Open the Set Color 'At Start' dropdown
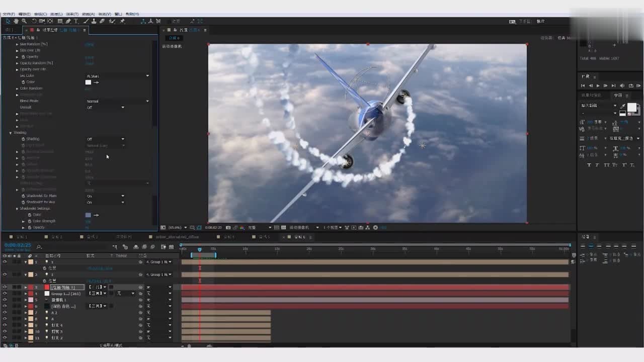644x362 pixels. (118, 76)
